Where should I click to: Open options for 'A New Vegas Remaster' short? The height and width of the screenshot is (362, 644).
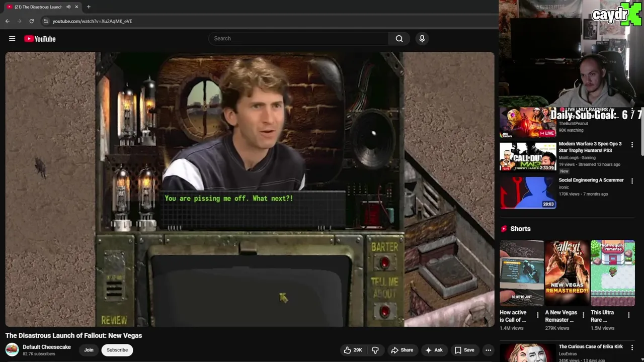click(583, 315)
